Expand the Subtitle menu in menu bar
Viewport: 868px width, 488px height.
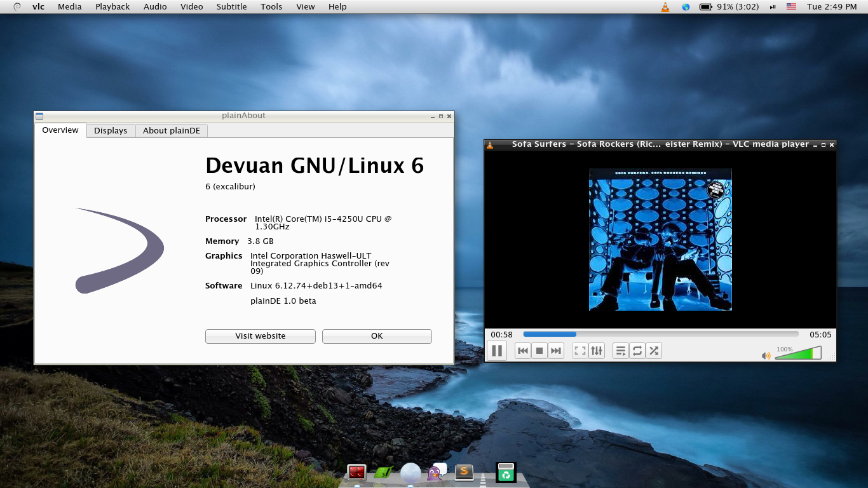click(231, 7)
